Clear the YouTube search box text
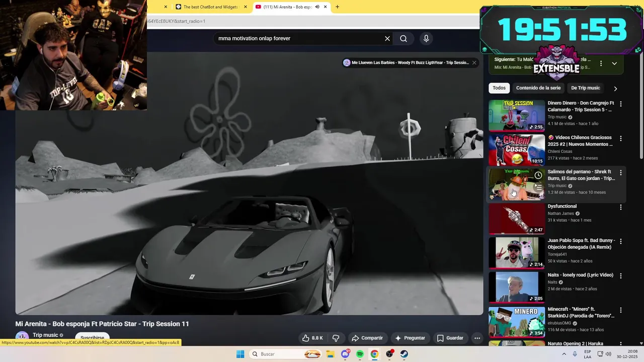 click(x=387, y=38)
